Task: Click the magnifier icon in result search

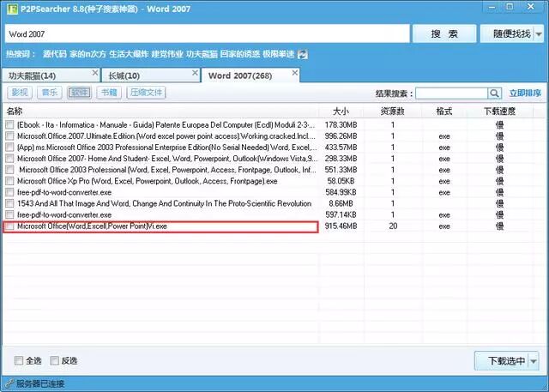Action: 494,93
